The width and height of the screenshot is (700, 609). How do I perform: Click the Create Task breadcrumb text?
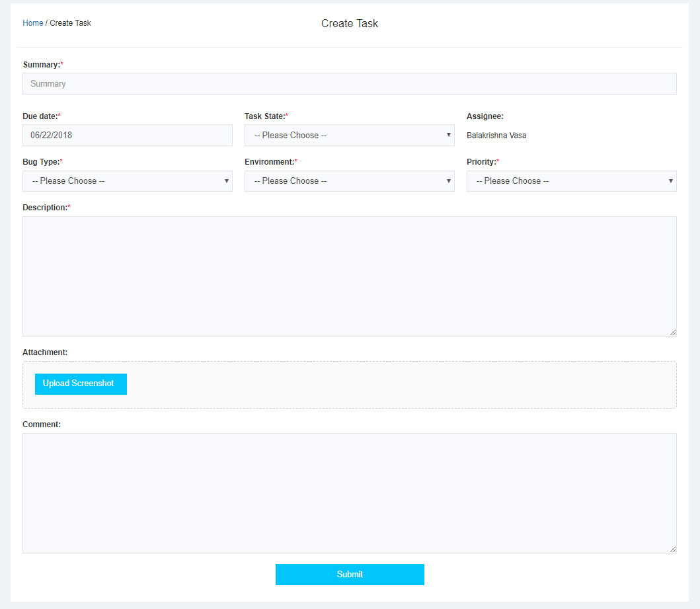coord(70,23)
